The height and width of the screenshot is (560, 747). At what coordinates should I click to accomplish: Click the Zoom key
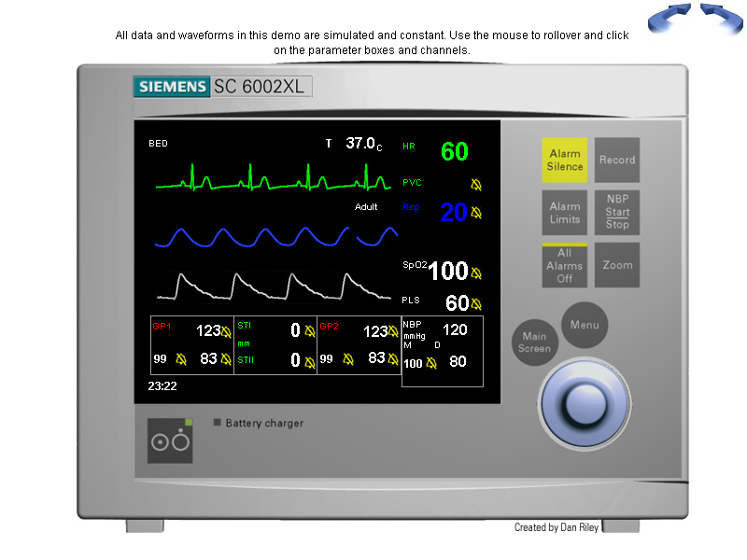pos(617,265)
